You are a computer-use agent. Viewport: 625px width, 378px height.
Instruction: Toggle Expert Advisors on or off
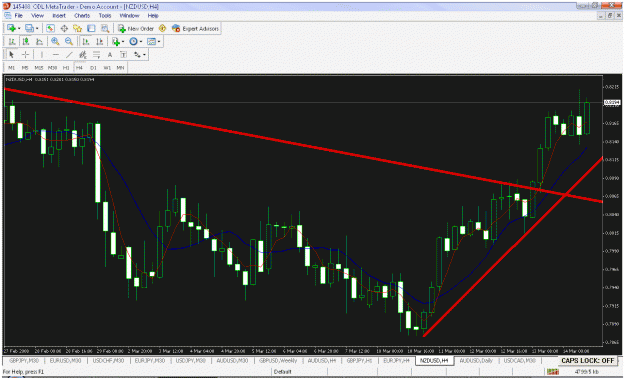195,28
